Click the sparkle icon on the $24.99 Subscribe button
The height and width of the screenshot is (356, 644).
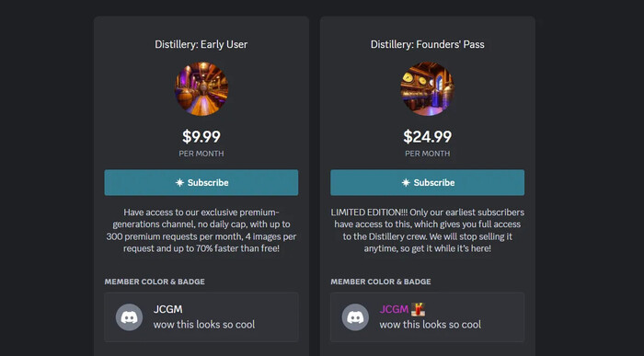click(x=406, y=183)
